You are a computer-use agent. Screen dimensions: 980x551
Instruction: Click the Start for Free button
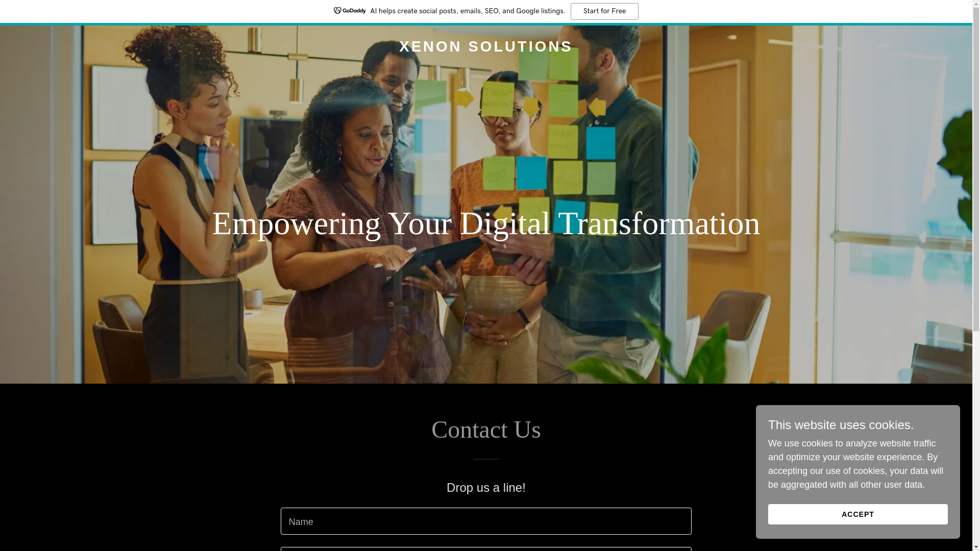coord(604,11)
